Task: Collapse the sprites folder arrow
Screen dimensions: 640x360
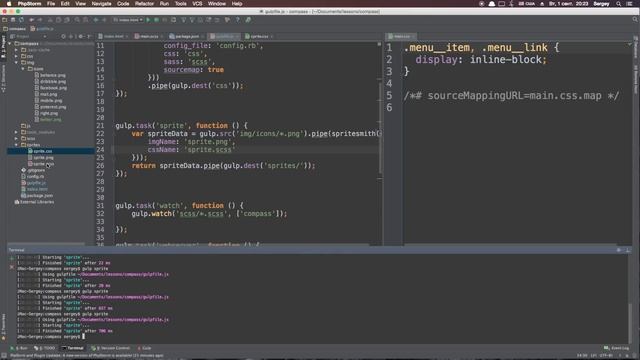Action: click(16, 145)
